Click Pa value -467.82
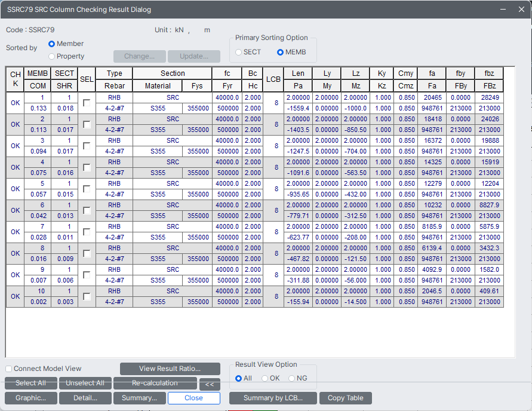 [x=298, y=259]
